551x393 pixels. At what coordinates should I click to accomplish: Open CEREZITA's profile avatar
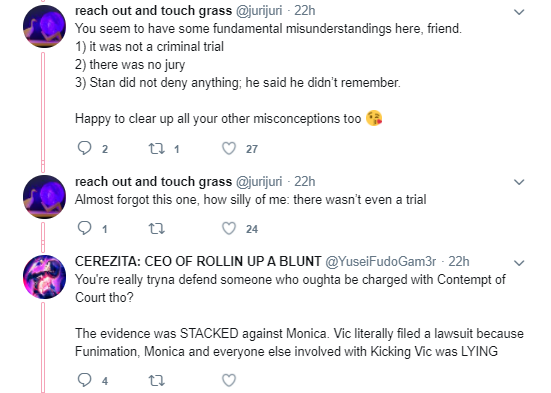pos(44,277)
